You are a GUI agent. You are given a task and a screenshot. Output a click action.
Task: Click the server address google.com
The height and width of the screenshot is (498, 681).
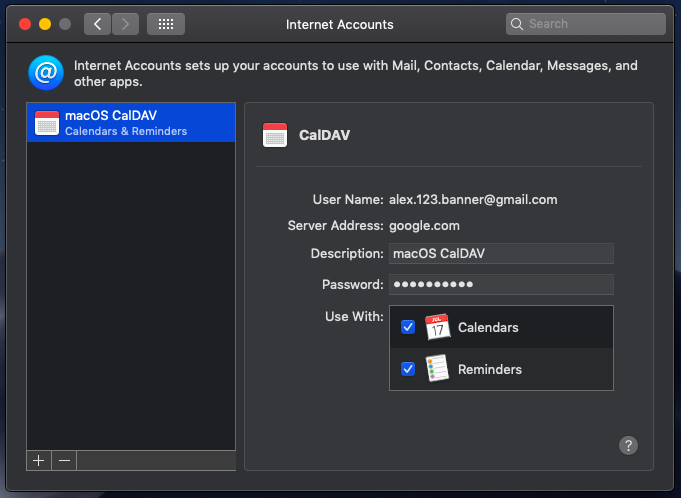424,226
